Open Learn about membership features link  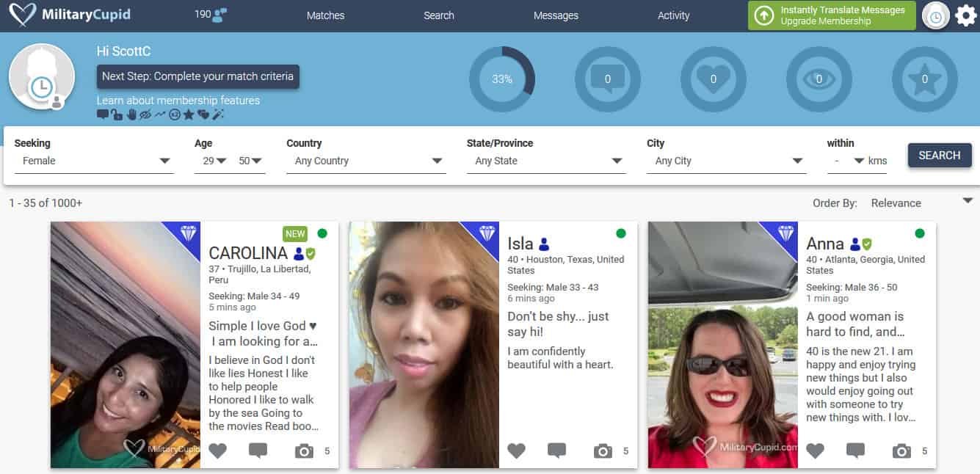[x=178, y=101]
